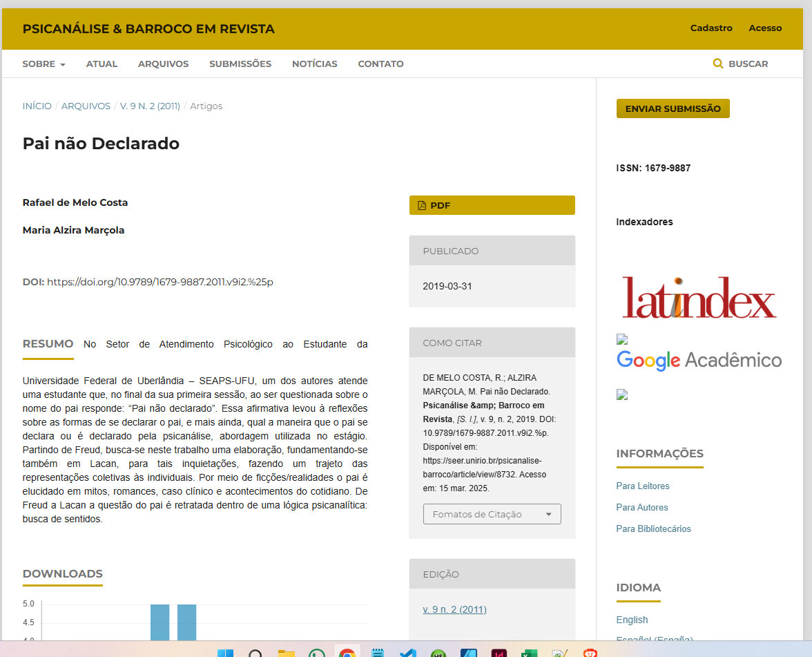Click the broken image above Google Acadêmico
812x657 pixels.
point(622,339)
